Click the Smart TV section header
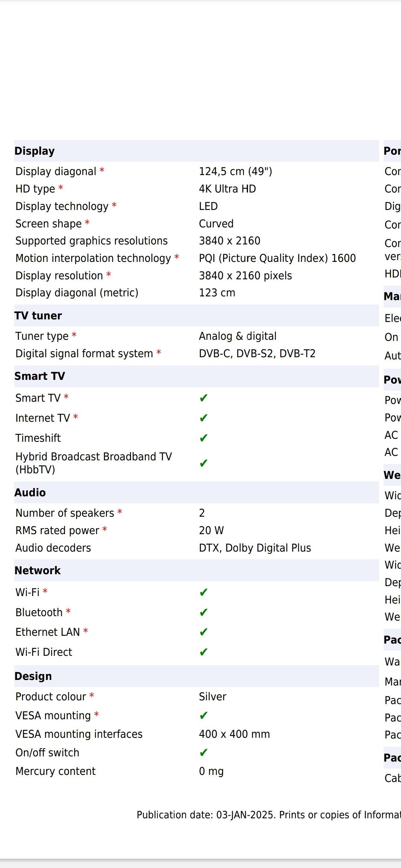 40,376
